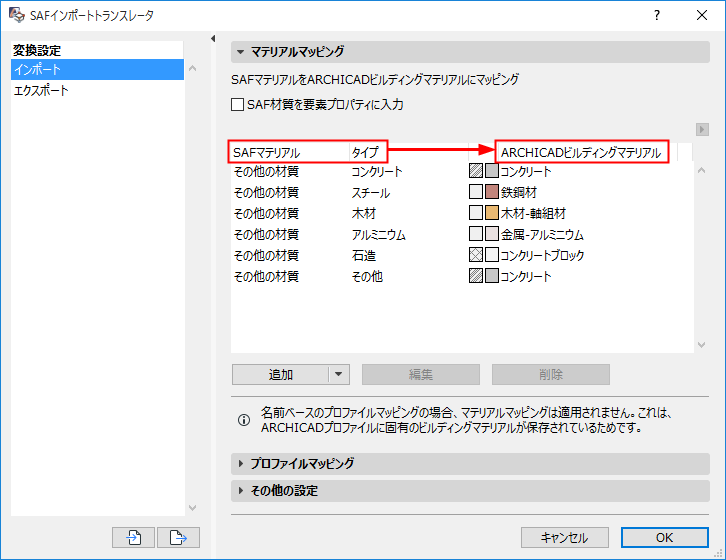Click the left list scroll up arrow
The height and width of the screenshot is (560, 726).
pos(193,69)
